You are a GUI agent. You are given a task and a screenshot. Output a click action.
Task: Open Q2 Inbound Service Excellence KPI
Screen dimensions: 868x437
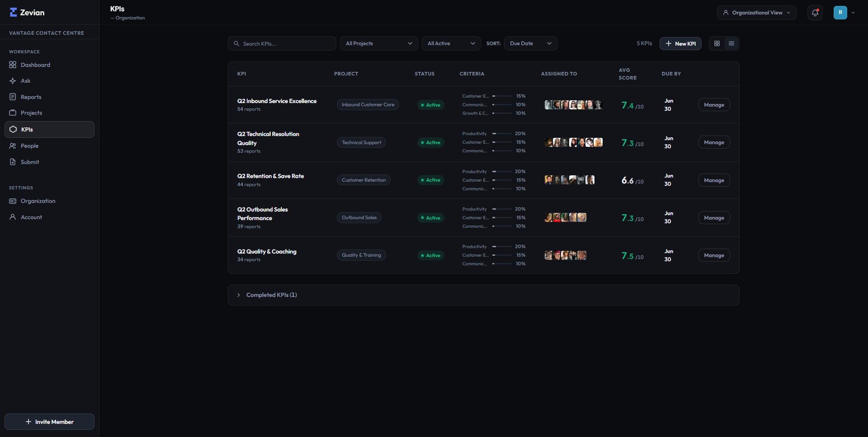tap(277, 101)
